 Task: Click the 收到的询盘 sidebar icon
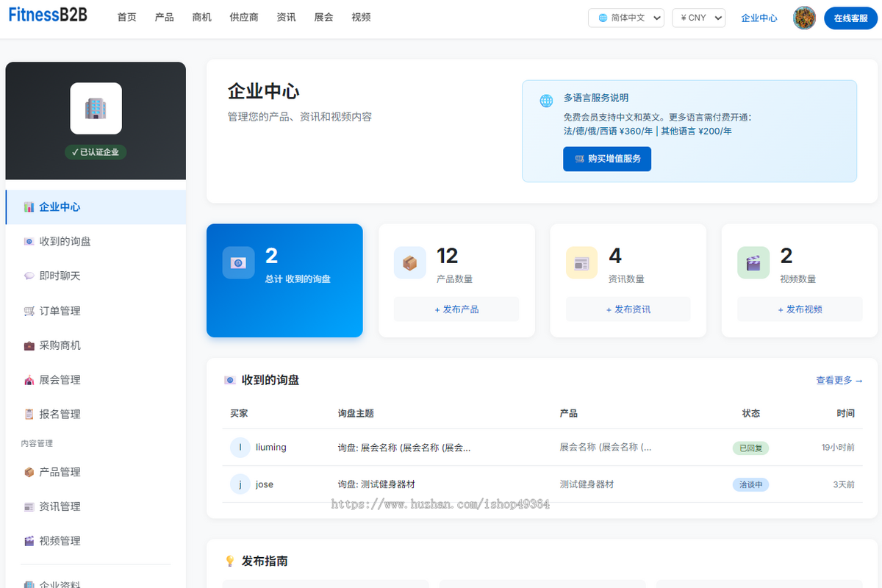point(29,242)
